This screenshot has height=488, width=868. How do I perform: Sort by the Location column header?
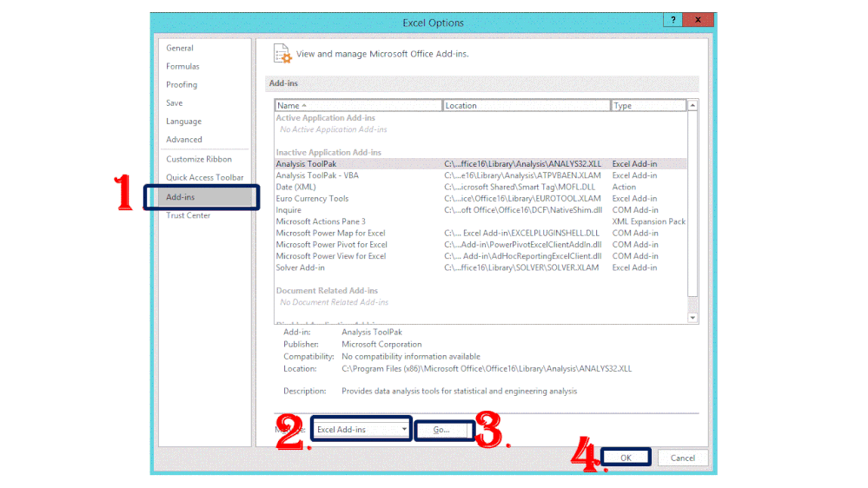pos(527,106)
